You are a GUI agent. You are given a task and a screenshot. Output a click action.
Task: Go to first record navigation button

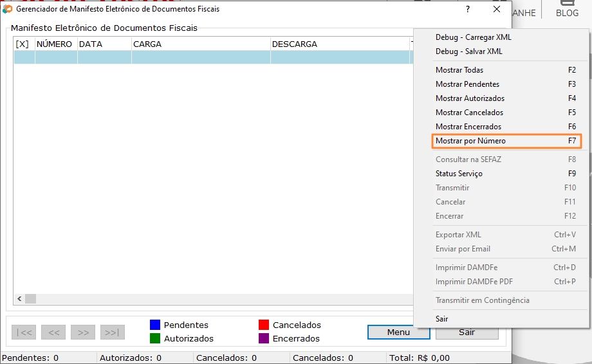point(24,332)
